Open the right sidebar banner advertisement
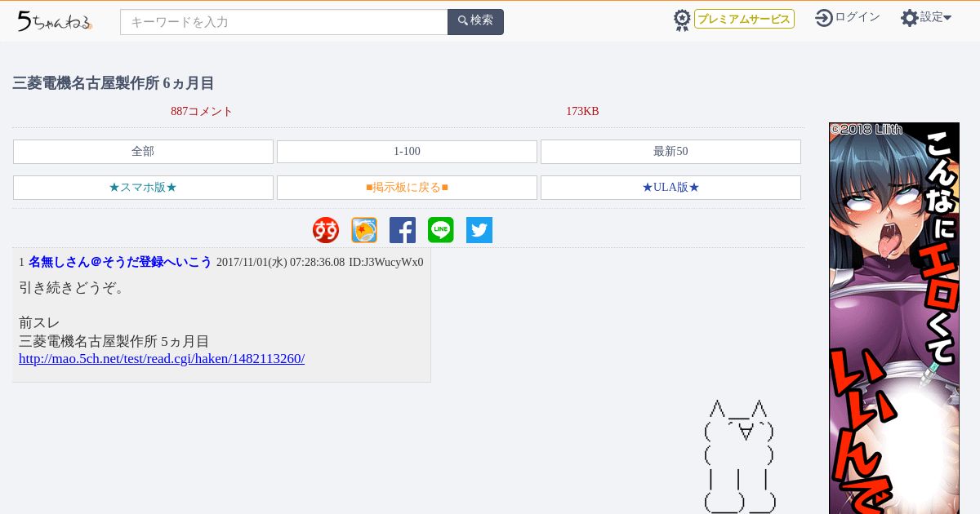980x514 pixels. (x=894, y=318)
